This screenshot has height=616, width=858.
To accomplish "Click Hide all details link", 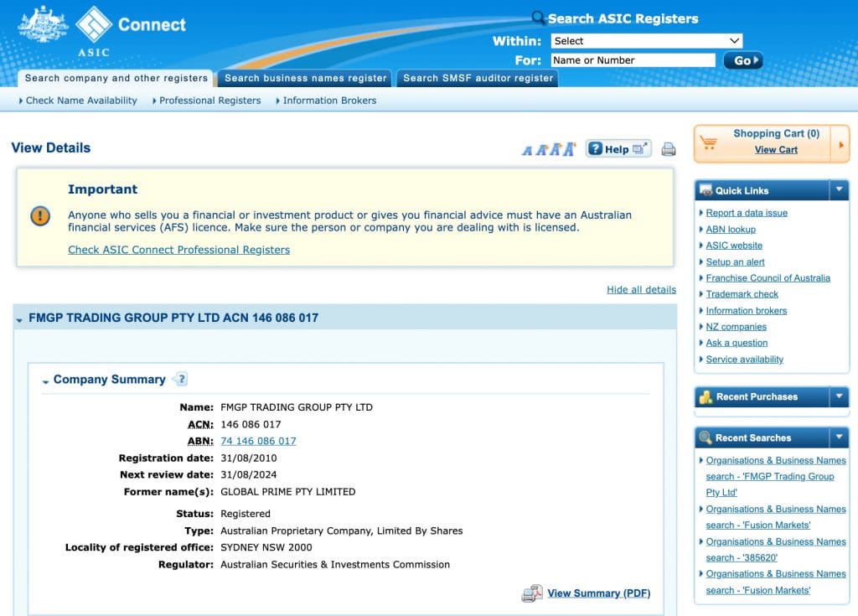I will [641, 290].
